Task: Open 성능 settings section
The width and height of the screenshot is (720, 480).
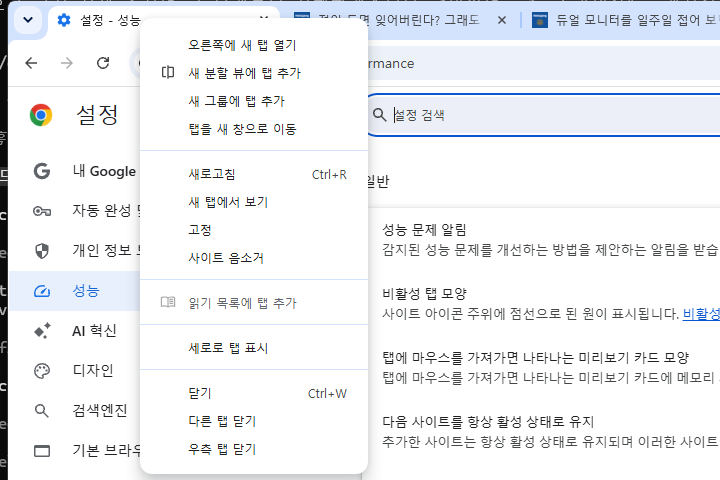Action: click(74, 291)
